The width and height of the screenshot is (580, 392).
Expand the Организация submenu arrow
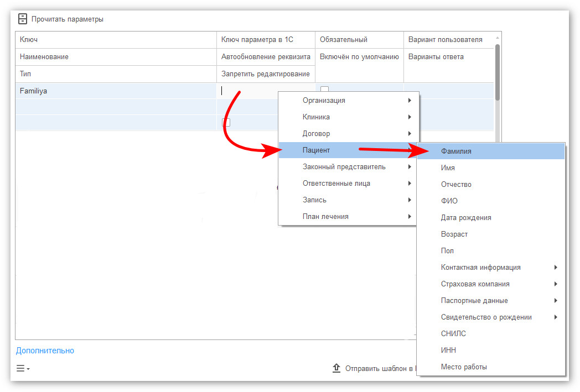point(410,101)
